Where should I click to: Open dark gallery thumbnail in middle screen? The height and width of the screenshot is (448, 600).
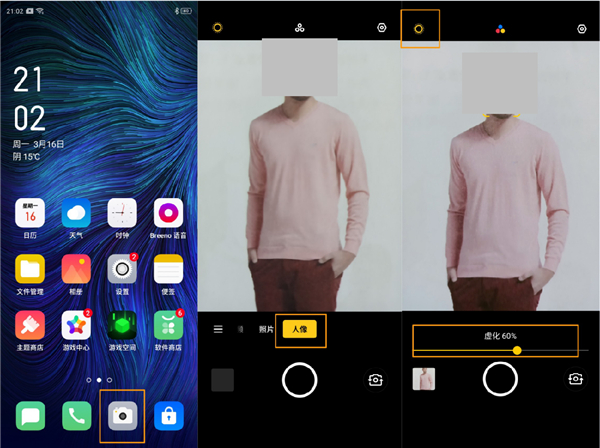click(x=223, y=380)
